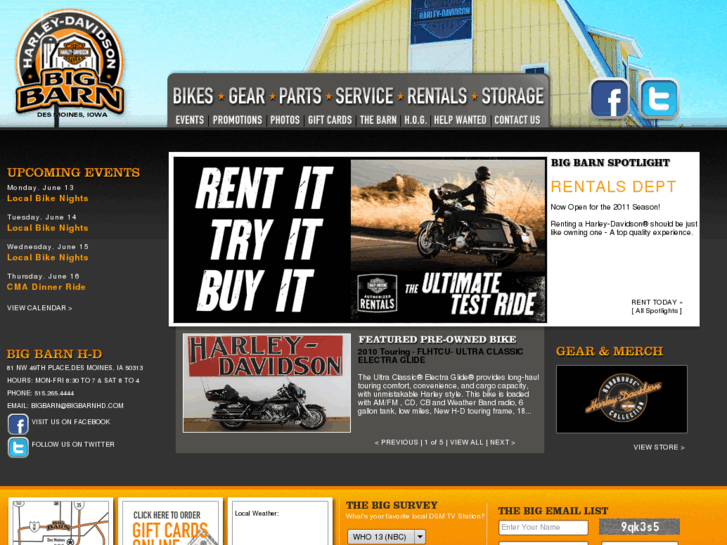This screenshot has width=727, height=545.
Task: Open the 2010 Touring Ultra Classic title
Action: pyautogui.click(x=440, y=356)
